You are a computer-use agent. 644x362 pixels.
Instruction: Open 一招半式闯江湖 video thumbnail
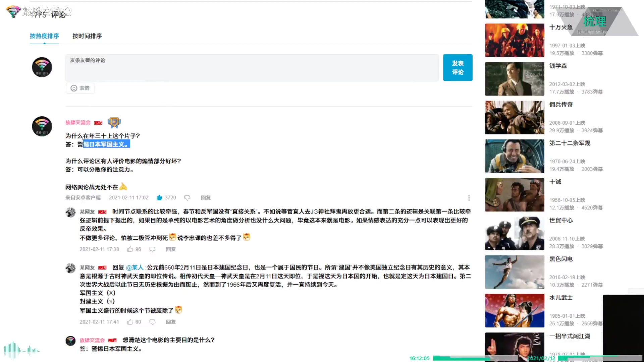[x=515, y=347]
